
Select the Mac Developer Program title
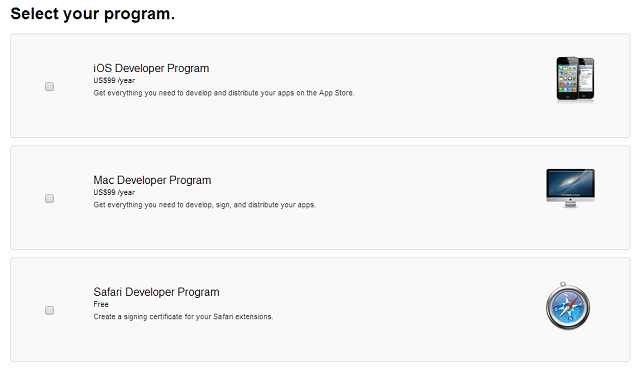pyautogui.click(x=152, y=180)
